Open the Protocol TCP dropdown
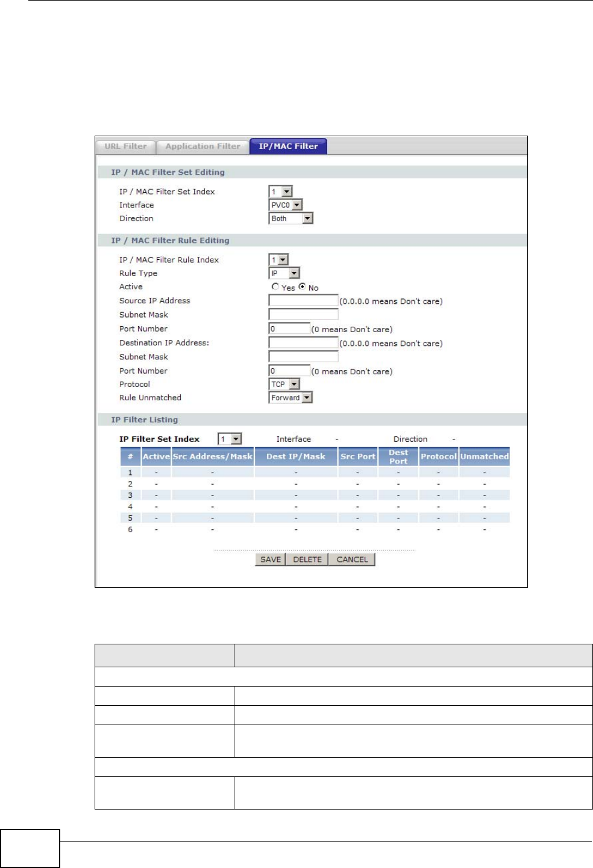This screenshot has height=868, width=593. click(284, 384)
